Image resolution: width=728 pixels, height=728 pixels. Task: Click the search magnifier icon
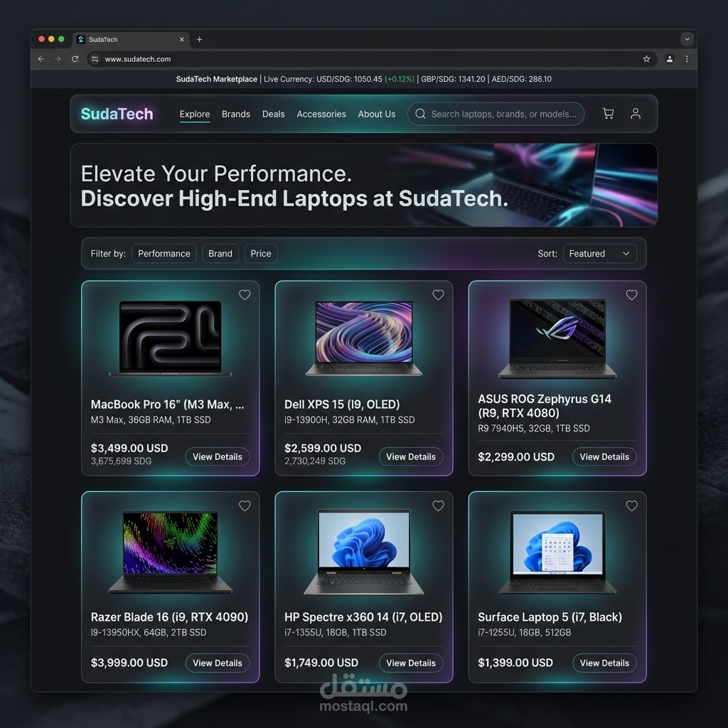[421, 114]
